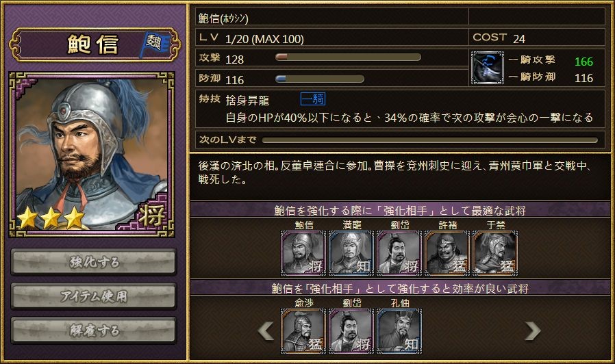Click the 強化する button
615x364 pixels.
pyautogui.click(x=94, y=262)
